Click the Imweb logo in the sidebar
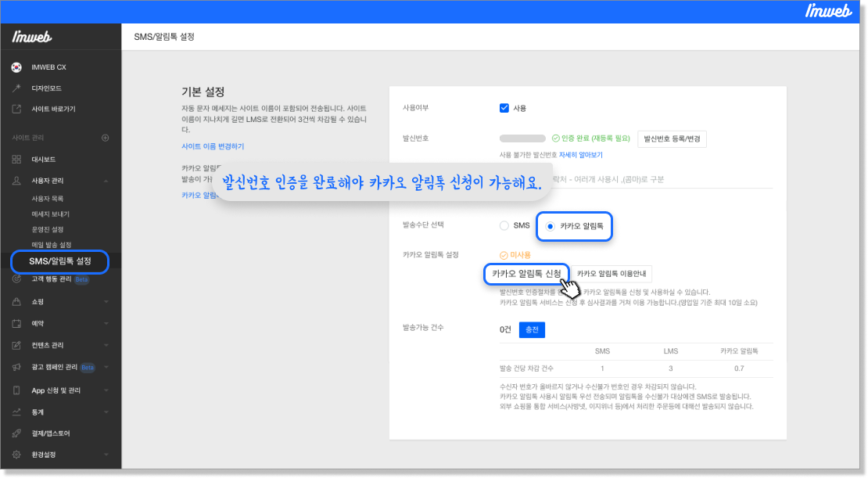This screenshot has height=478, width=868. (x=31, y=37)
